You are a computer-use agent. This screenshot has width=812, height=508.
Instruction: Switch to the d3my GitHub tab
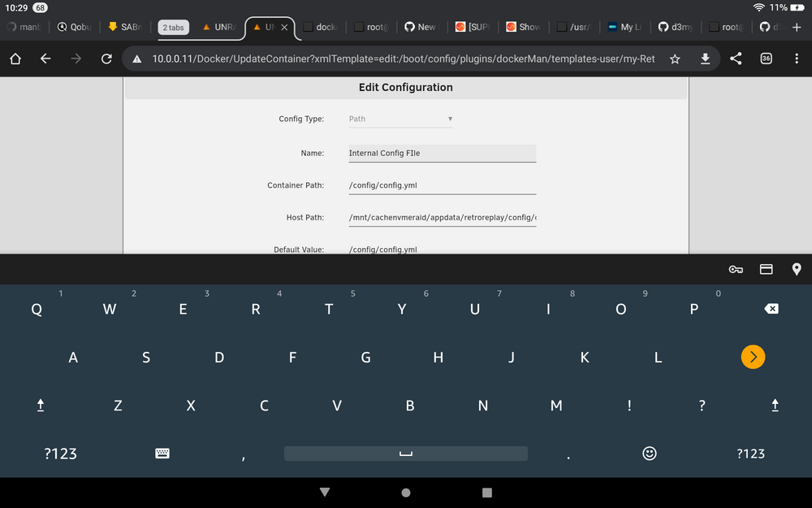[x=675, y=27]
